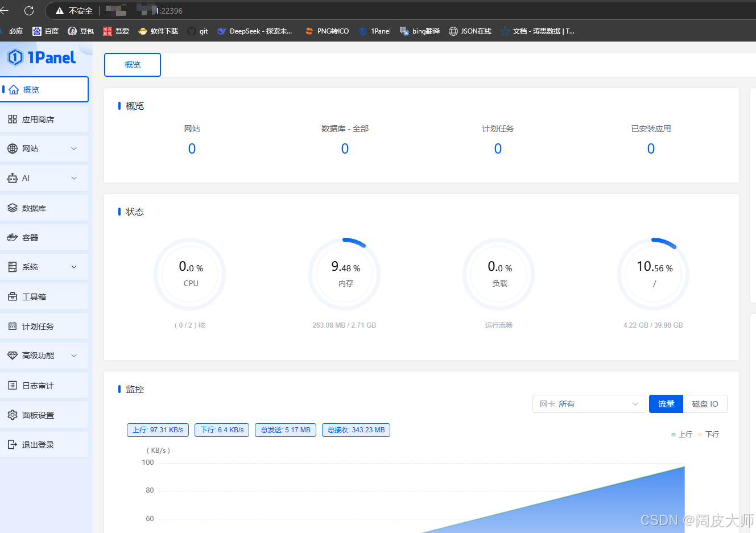This screenshot has width=756, height=533.
Task: Toggle the 下行 legend series
Action: pyautogui.click(x=708, y=434)
